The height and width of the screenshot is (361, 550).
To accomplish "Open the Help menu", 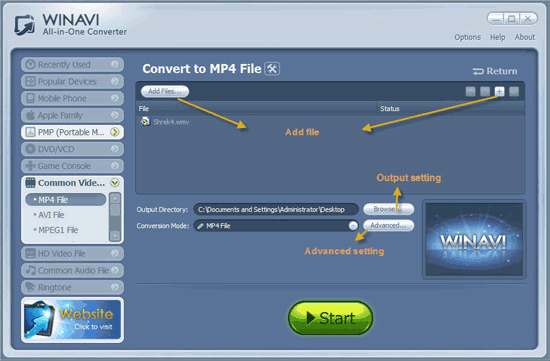I will [x=497, y=37].
